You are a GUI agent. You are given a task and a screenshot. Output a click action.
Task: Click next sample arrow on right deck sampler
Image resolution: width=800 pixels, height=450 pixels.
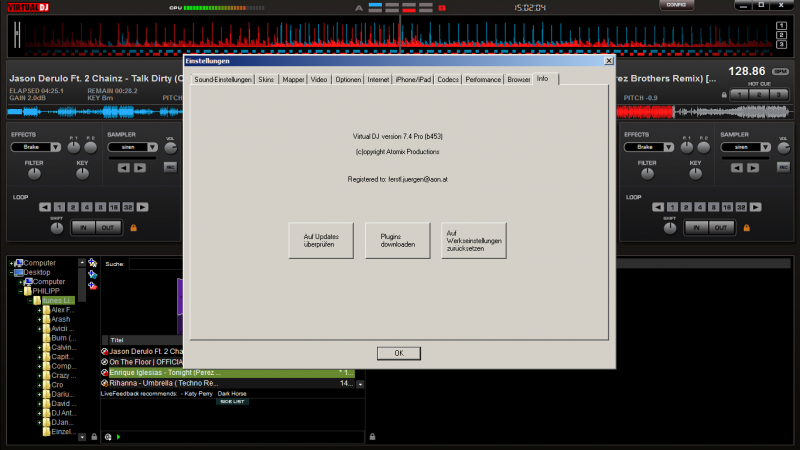[x=753, y=168]
